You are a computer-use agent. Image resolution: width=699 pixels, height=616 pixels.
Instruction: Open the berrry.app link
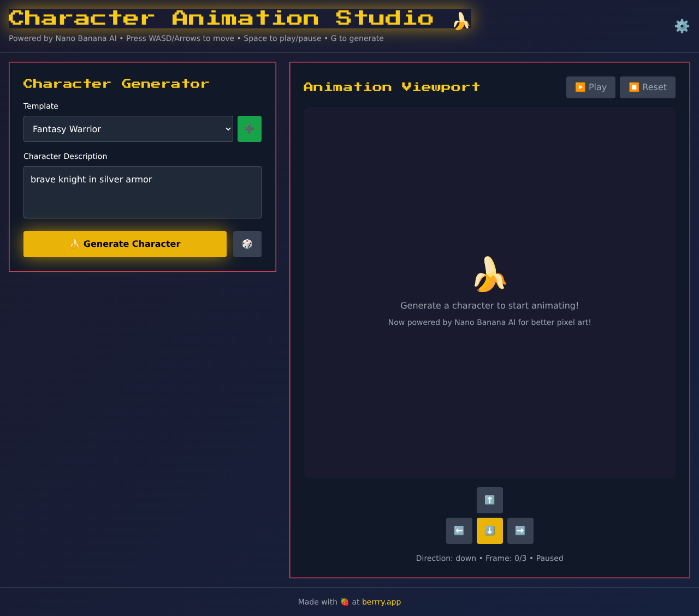coord(381,602)
